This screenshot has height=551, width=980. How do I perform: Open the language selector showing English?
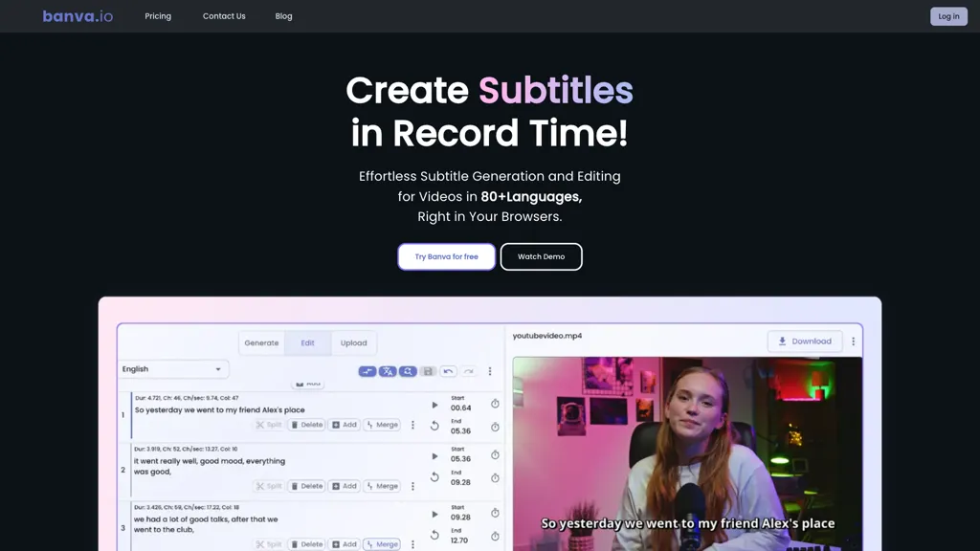173,368
